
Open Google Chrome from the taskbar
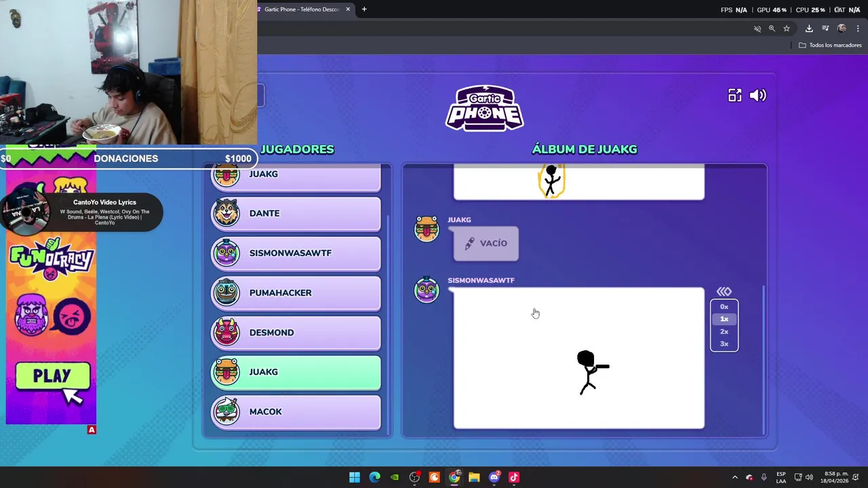click(454, 477)
